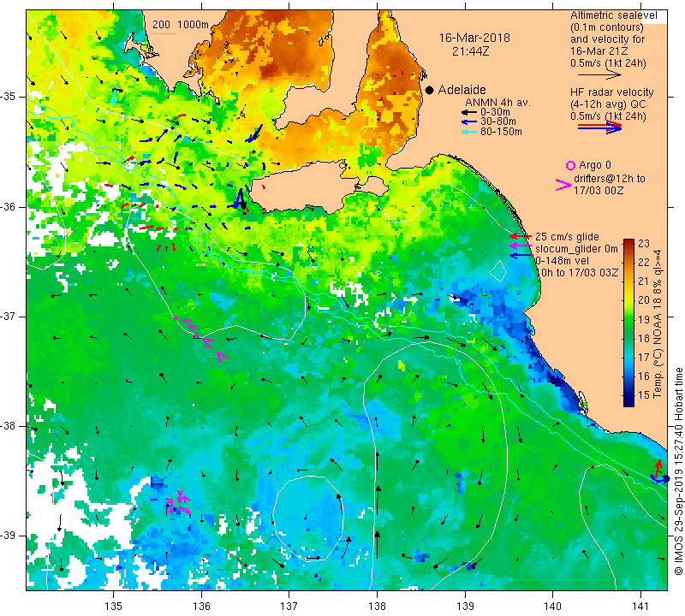685x616 pixels.
Task: Click the red-blue HF radar scale arrow
Action: click(x=600, y=127)
